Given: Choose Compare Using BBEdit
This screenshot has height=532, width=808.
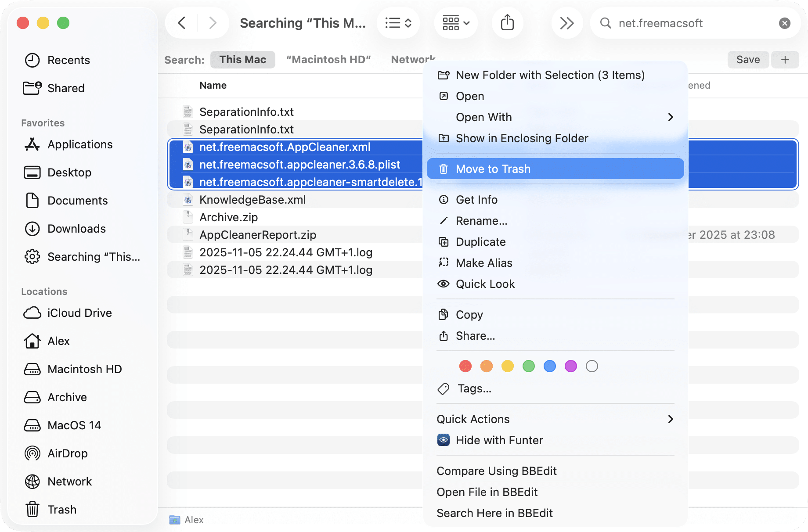Looking at the screenshot, I should 555,471.
